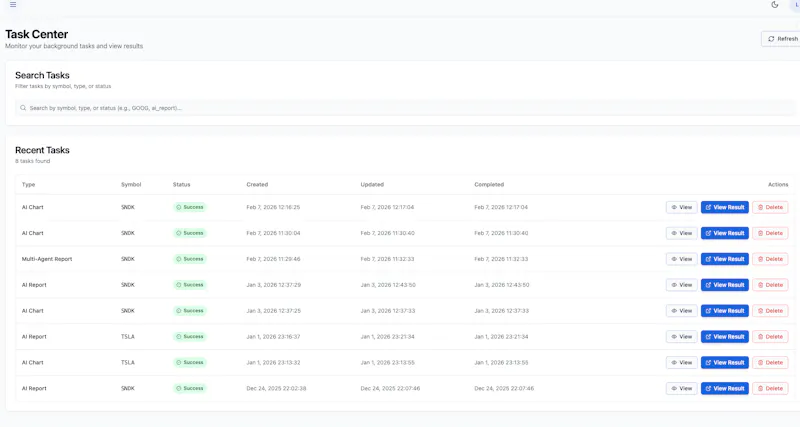Image resolution: width=800 pixels, height=427 pixels.
Task: View task AI Chart created Feb 7 12:16:25
Action: pos(681,207)
